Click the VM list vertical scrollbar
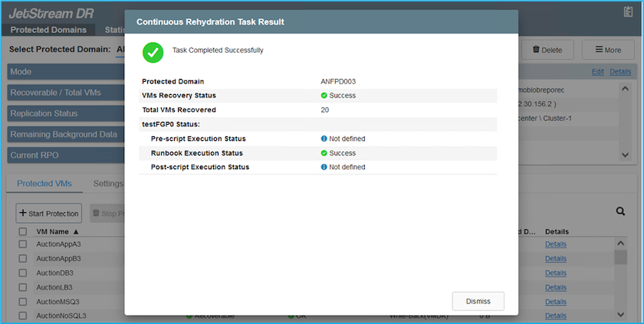644x324 pixels. coord(621,258)
